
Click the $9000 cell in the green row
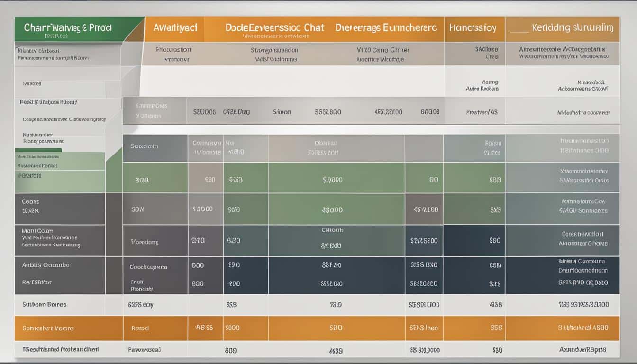tap(332, 180)
